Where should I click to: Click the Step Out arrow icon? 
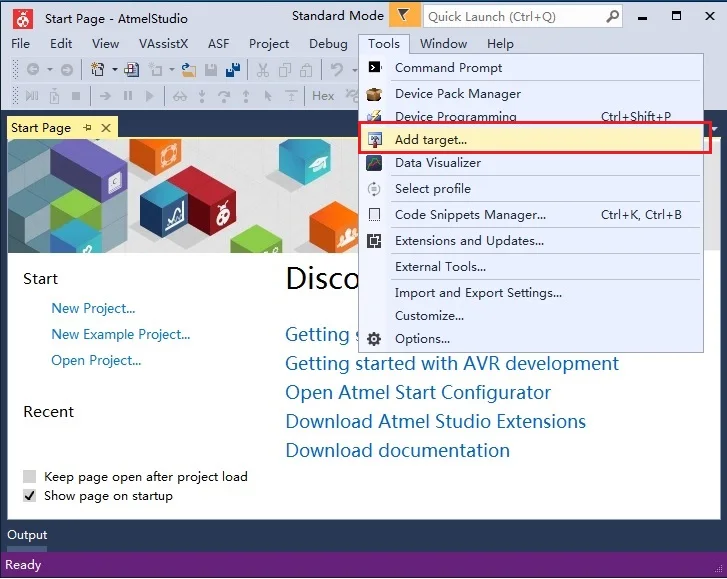pyautogui.click(x=246, y=96)
